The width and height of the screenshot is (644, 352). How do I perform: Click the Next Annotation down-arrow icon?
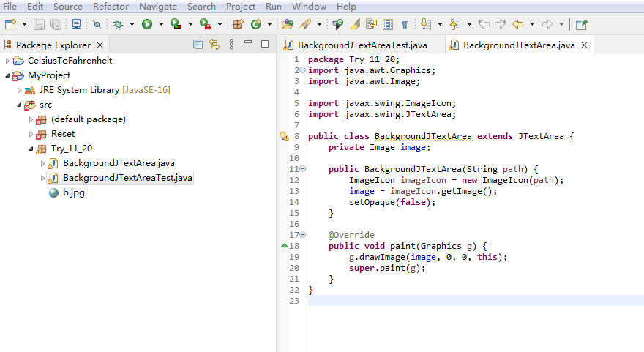tap(426, 24)
